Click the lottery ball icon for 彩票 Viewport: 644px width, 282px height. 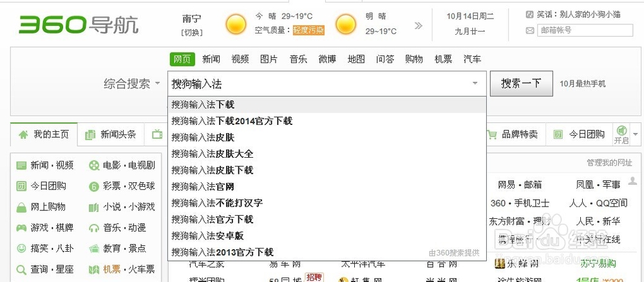(x=94, y=187)
